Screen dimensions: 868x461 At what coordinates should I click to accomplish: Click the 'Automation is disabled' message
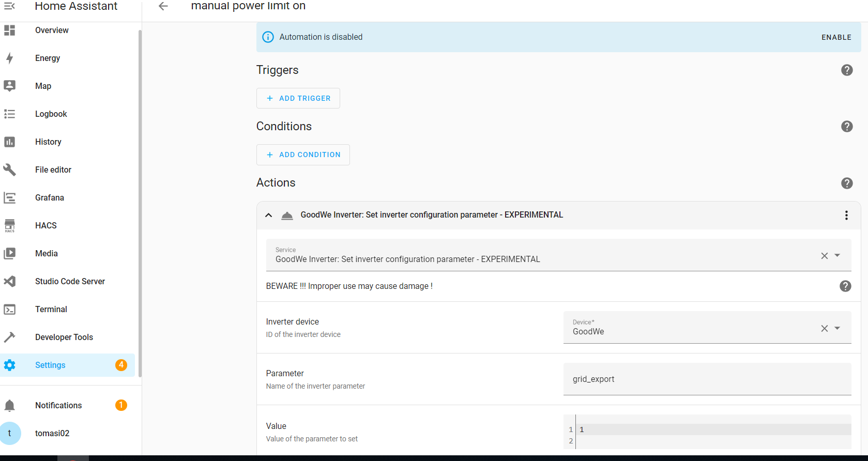click(x=321, y=37)
